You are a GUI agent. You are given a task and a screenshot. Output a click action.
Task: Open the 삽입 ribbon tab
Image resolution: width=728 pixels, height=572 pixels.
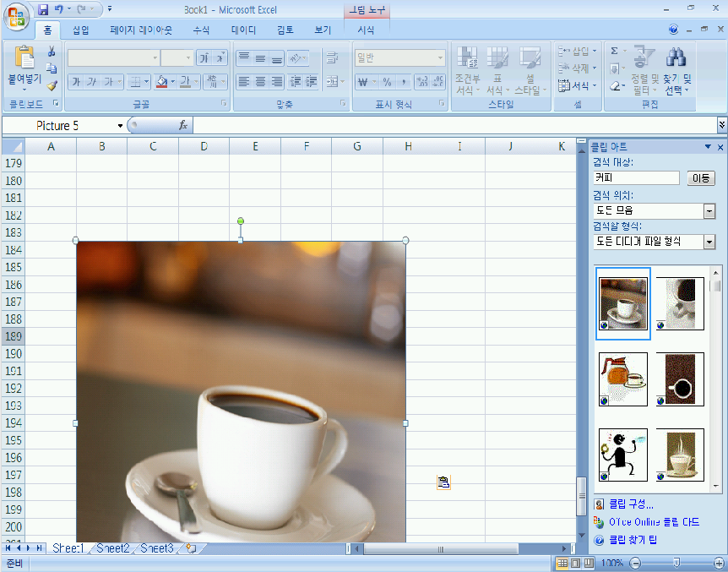(81, 30)
